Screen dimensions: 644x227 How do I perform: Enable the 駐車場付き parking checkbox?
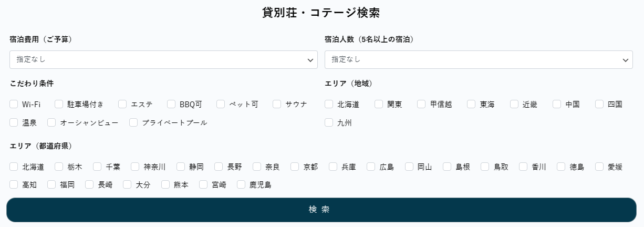click(59, 104)
